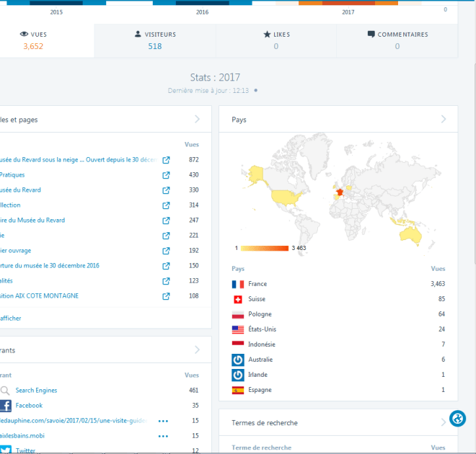Click the États-Unis flag icon
The image size is (476, 454).
238,329
